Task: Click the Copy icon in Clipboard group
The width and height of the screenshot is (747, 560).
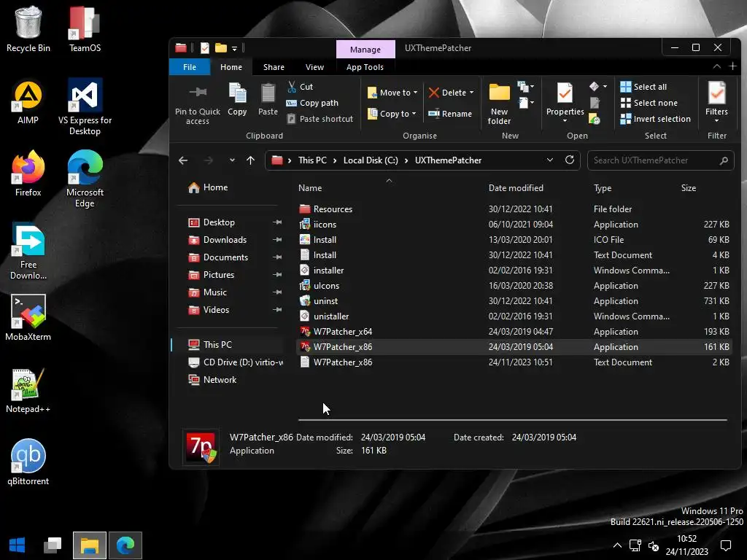Action: click(237, 99)
